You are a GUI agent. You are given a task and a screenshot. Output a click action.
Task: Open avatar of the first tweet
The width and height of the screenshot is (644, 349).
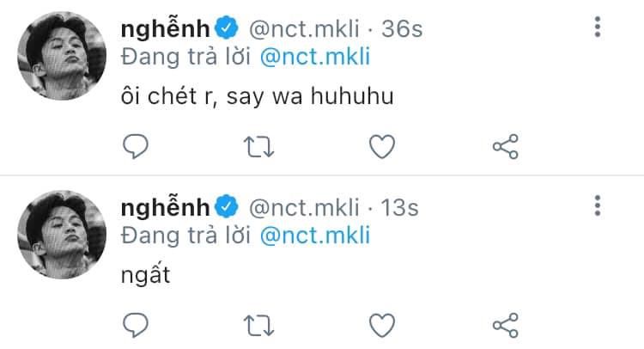tap(58, 52)
